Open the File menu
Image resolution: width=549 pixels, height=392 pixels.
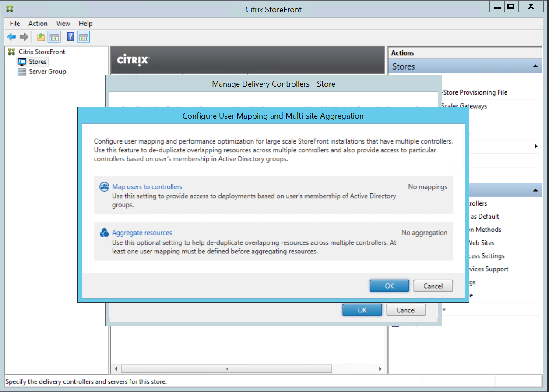click(14, 23)
